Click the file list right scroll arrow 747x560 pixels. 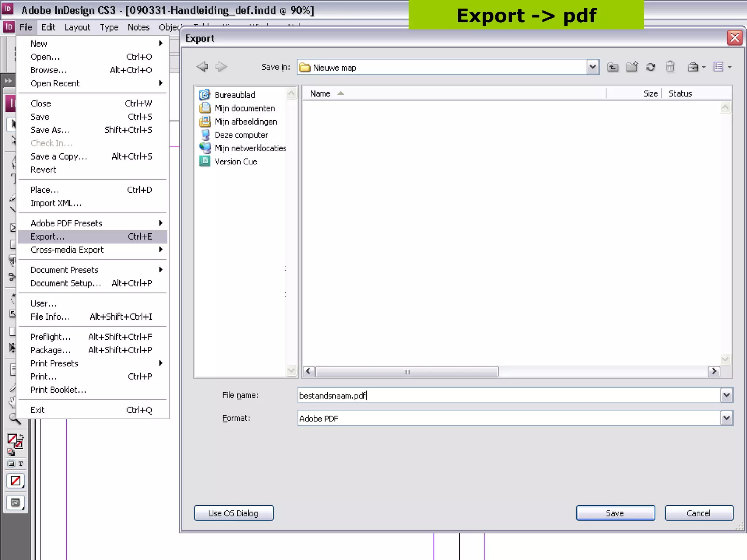714,372
